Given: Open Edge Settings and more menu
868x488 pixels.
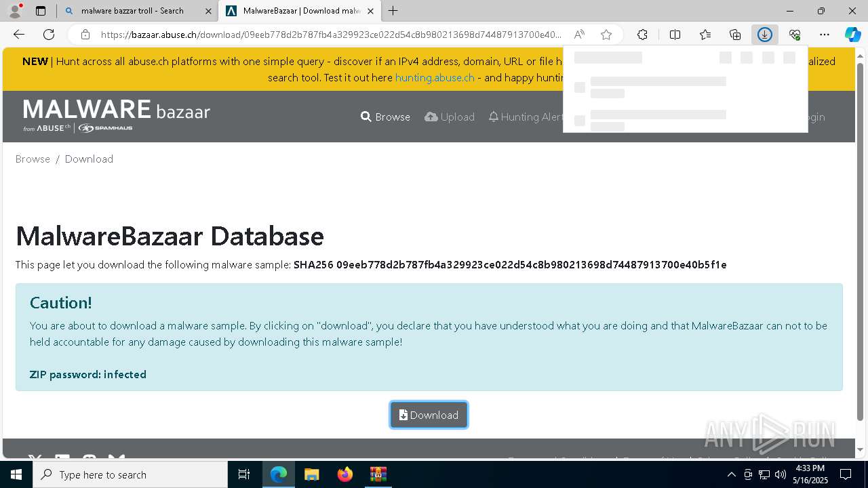Looking at the screenshot, I should [825, 35].
